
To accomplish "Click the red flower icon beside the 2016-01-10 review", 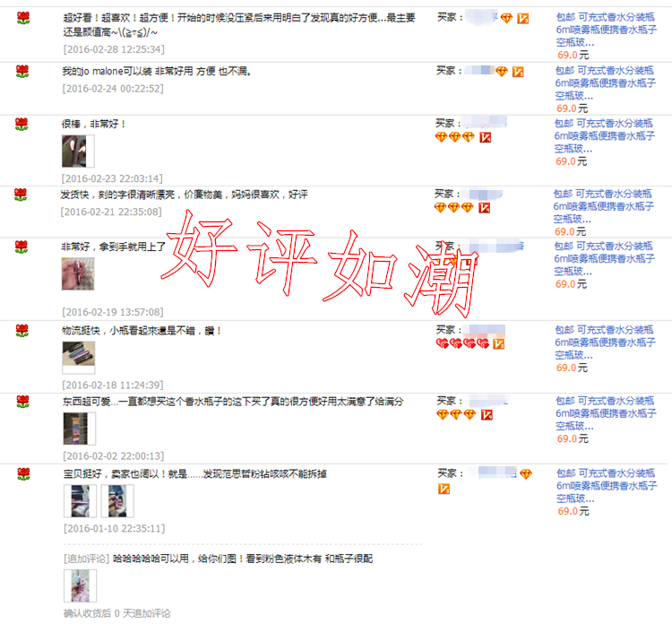I will [23, 474].
